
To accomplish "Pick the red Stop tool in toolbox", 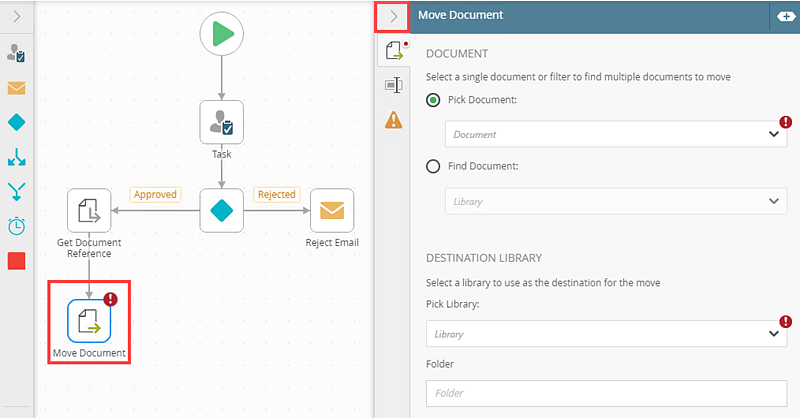I will pos(17,261).
